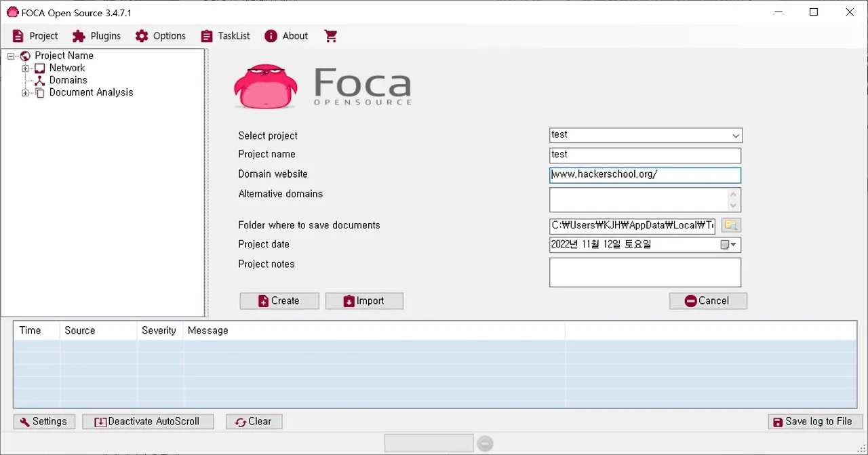Click the Source column header
This screenshot has height=455, width=868.
coord(98,331)
